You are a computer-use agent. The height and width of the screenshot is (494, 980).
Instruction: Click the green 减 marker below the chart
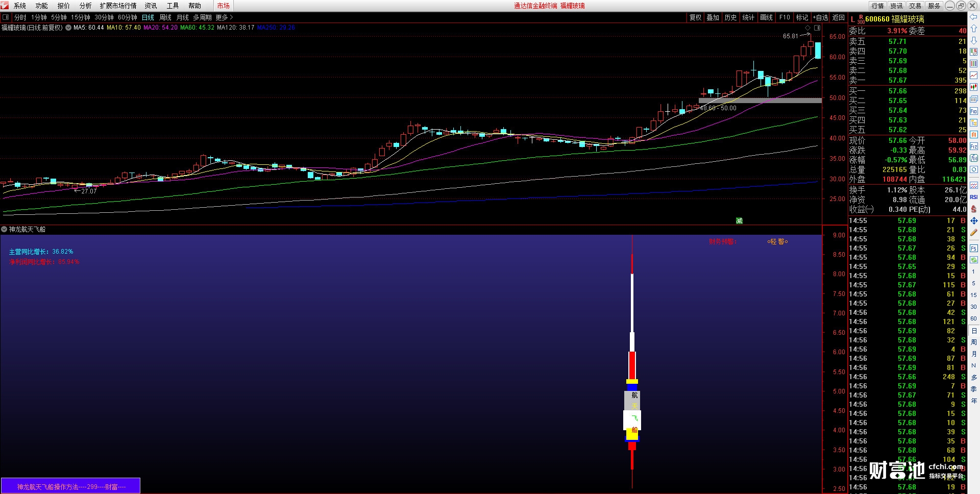point(739,220)
